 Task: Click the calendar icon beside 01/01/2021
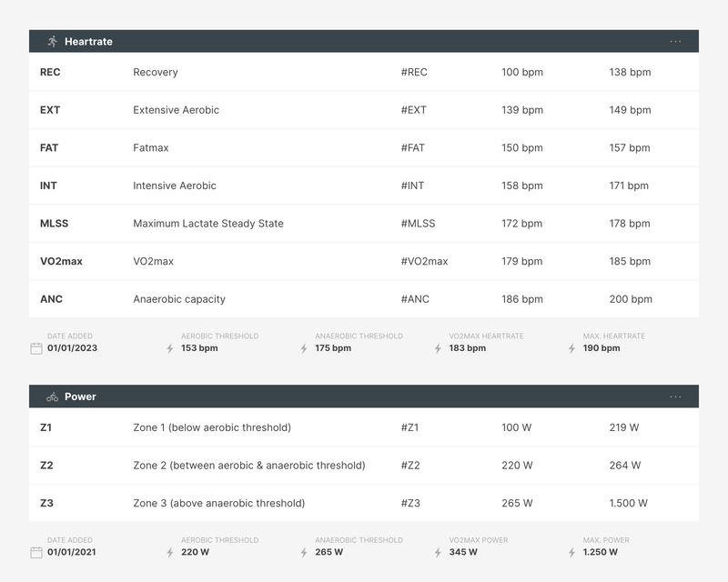(36, 552)
